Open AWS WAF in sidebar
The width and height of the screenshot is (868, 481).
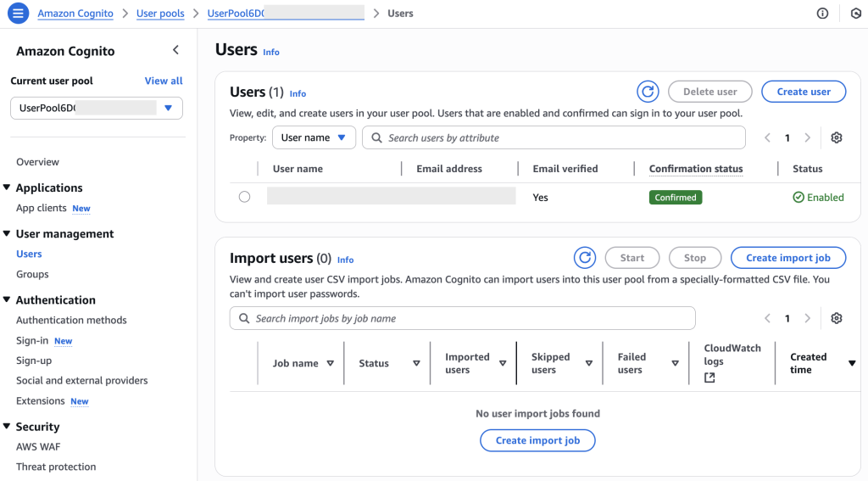(x=38, y=446)
